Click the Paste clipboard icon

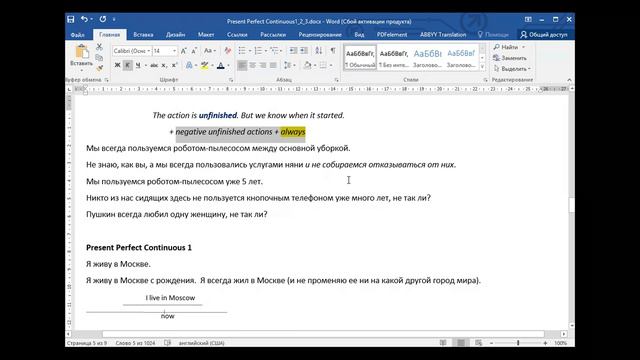pyautogui.click(x=82, y=52)
